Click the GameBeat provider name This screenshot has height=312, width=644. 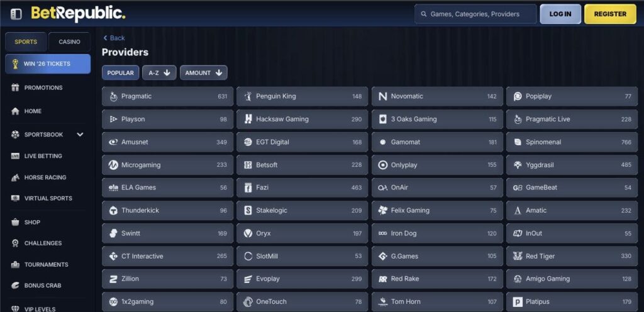coord(541,187)
